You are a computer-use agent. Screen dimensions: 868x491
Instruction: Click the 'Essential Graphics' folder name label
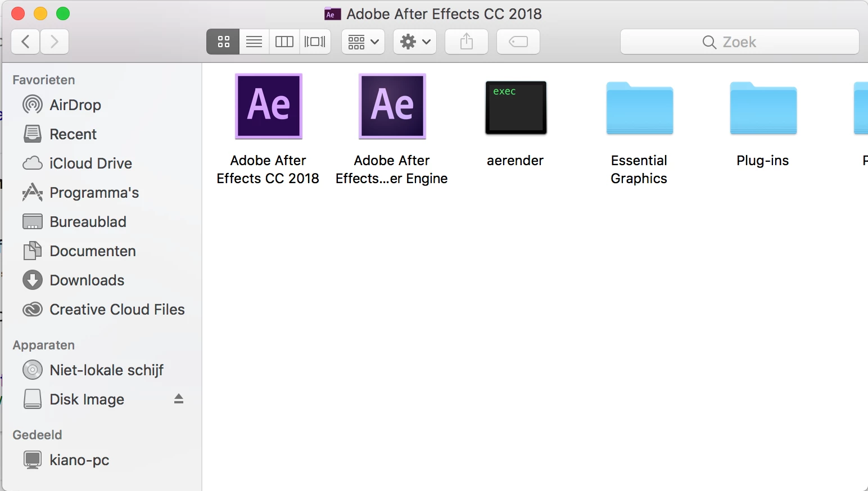tap(639, 170)
